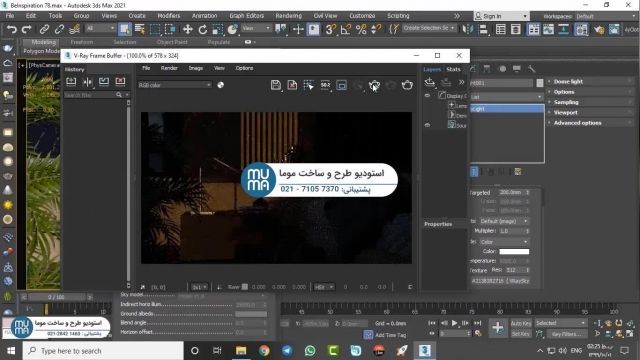Select the highlighted Light entry in modifier stack
This screenshot has height=360, width=640.
[x=507, y=109]
